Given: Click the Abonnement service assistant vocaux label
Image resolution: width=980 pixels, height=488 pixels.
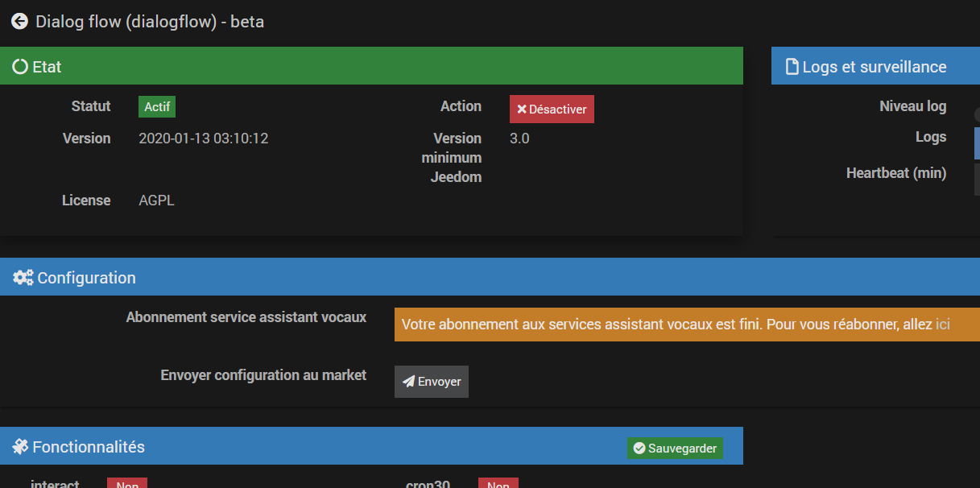Looking at the screenshot, I should pos(246,317).
